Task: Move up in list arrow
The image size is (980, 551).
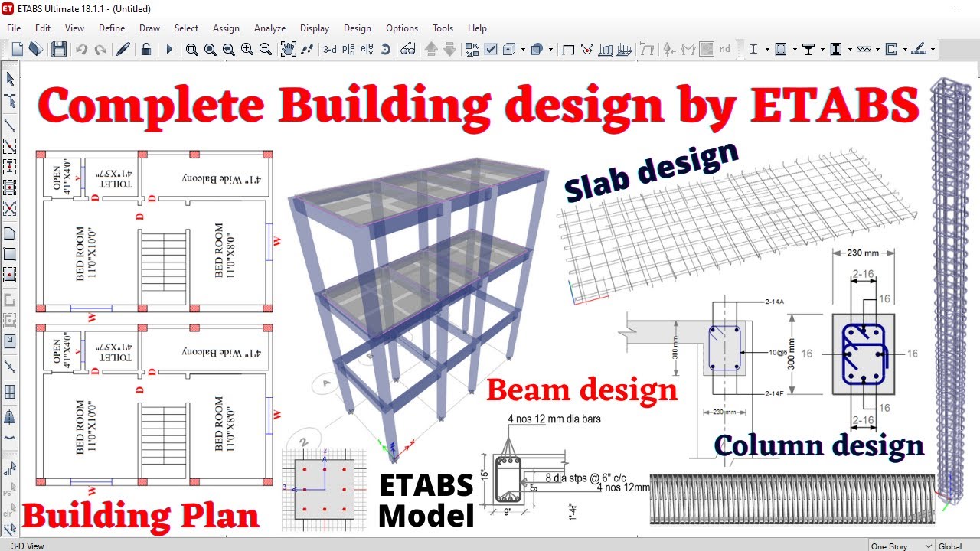Action: click(x=431, y=49)
